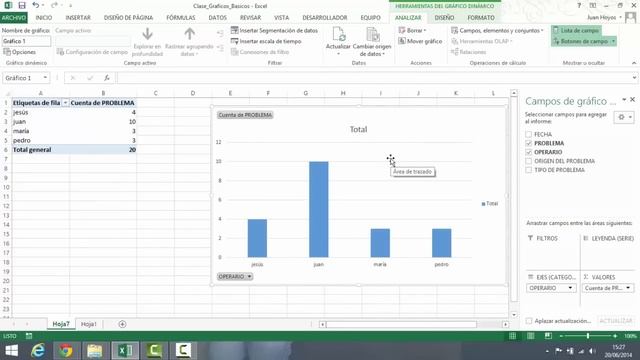Viewport: 640px width, 360px height.
Task: Check the FECHA field checkbox
Action: point(529,134)
